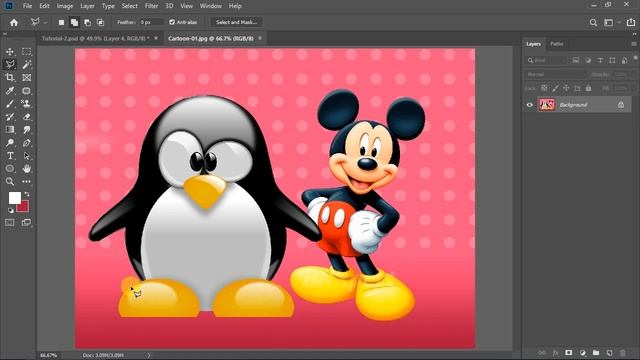The image size is (640, 360).
Task: Select the Eyedropper tool
Action: click(10, 91)
